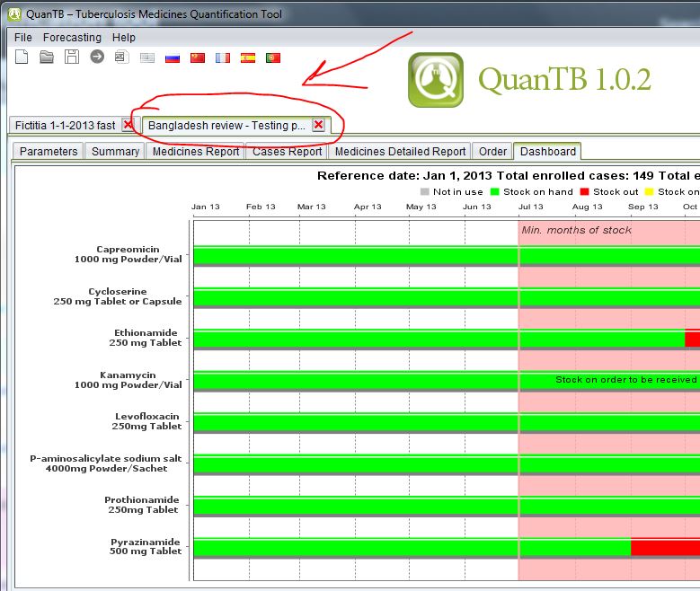Click the Capreomicin 1000 mg Powder/Vial label
This screenshot has width=700, height=591.
pyautogui.click(x=128, y=254)
